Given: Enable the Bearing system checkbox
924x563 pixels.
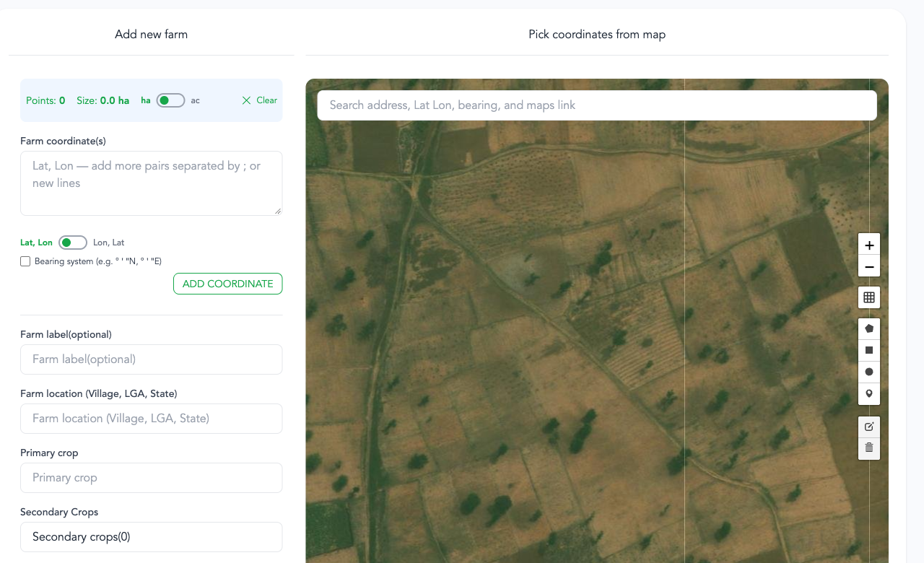Looking at the screenshot, I should tap(25, 261).
